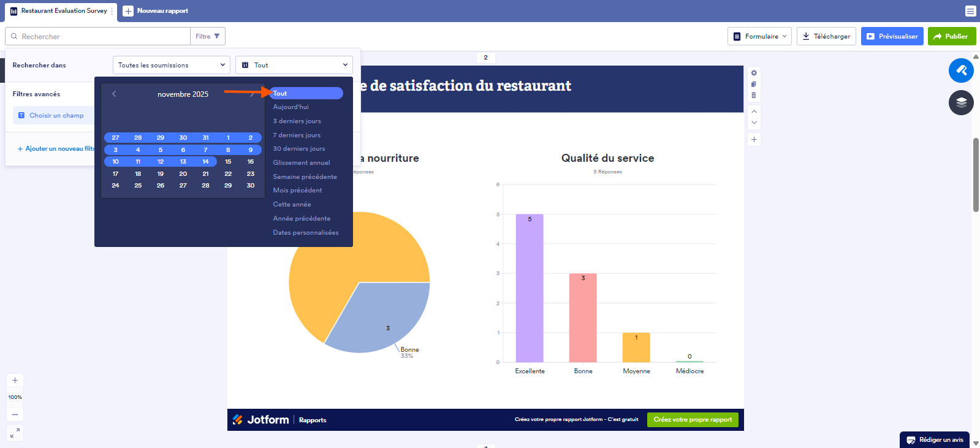Click Ajouter un nouveau filtre link
The width and height of the screenshot is (980, 448).
(56, 148)
